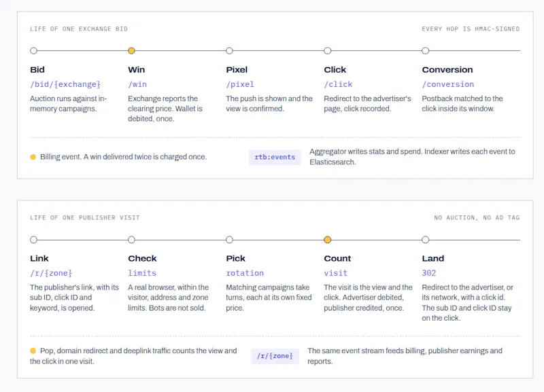Click the /r/{zone} text under Link

[x=51, y=273]
